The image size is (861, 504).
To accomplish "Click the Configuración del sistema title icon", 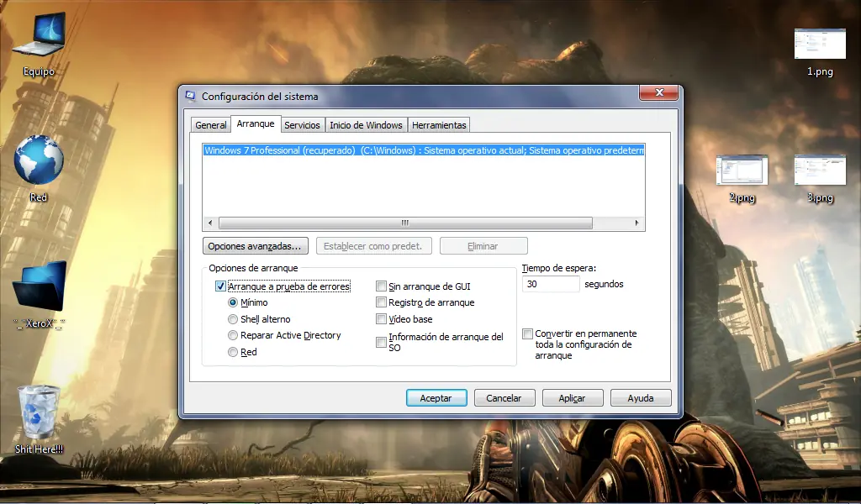I will 191,96.
